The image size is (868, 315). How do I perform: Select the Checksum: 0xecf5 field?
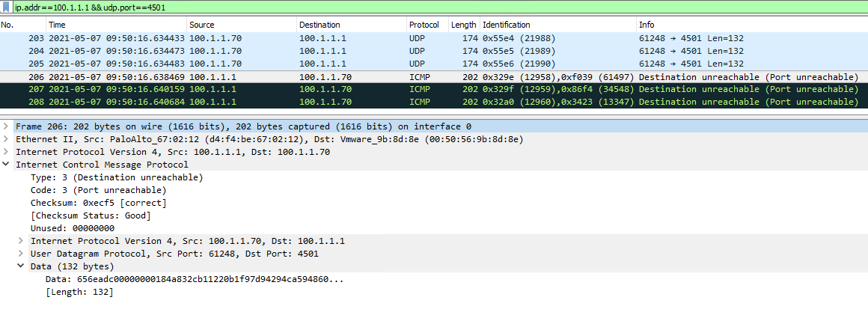99,204
